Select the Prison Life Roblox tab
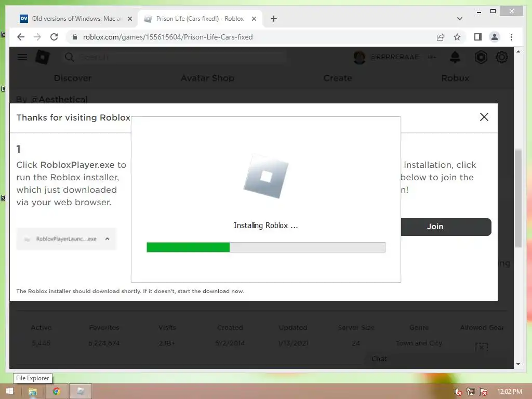Viewport: 532px width, 399px height. [200, 19]
